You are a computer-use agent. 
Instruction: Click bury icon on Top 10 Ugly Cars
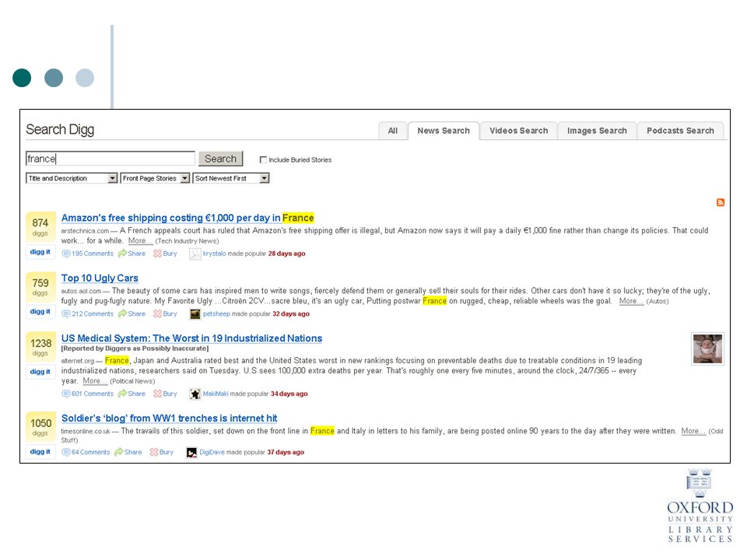157,313
